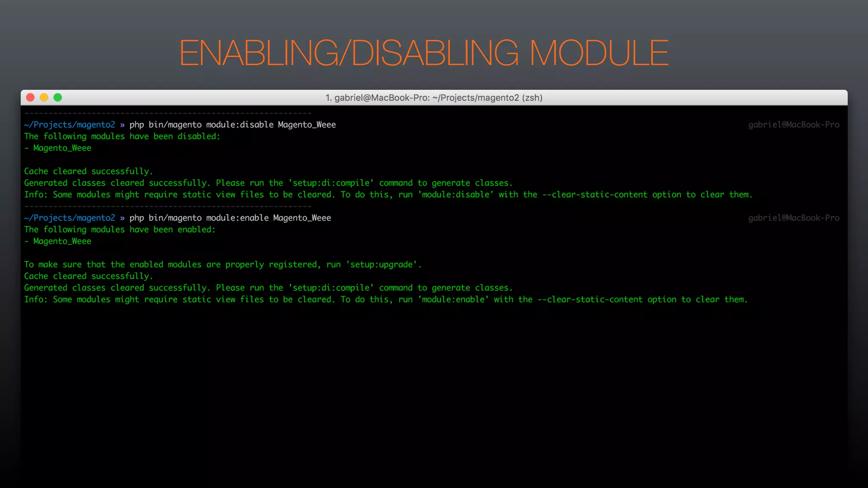Click the '~/Projects/magento2' prompt before module:disable
Image resolution: width=868 pixels, height=488 pixels.
(70, 125)
